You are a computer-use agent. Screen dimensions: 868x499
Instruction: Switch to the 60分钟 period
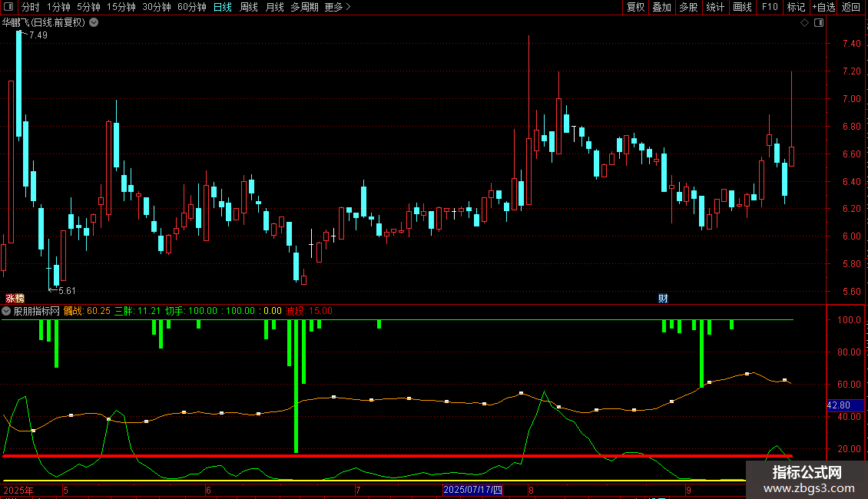coord(192,7)
